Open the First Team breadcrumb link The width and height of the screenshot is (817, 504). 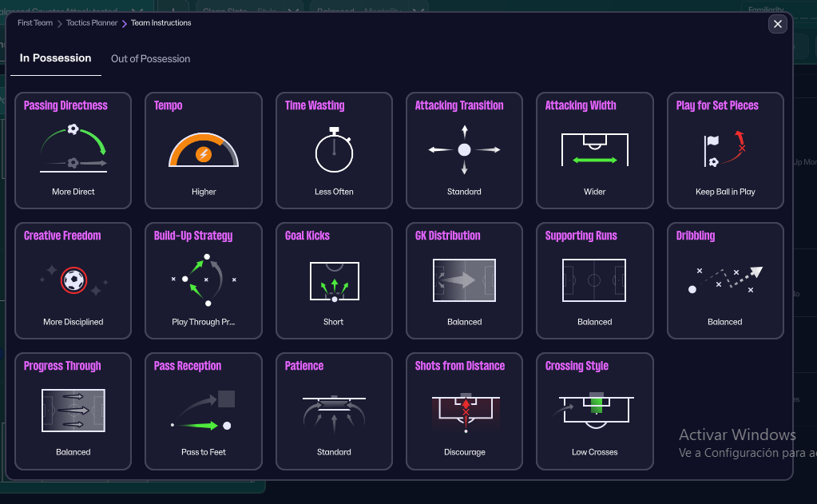click(x=35, y=23)
